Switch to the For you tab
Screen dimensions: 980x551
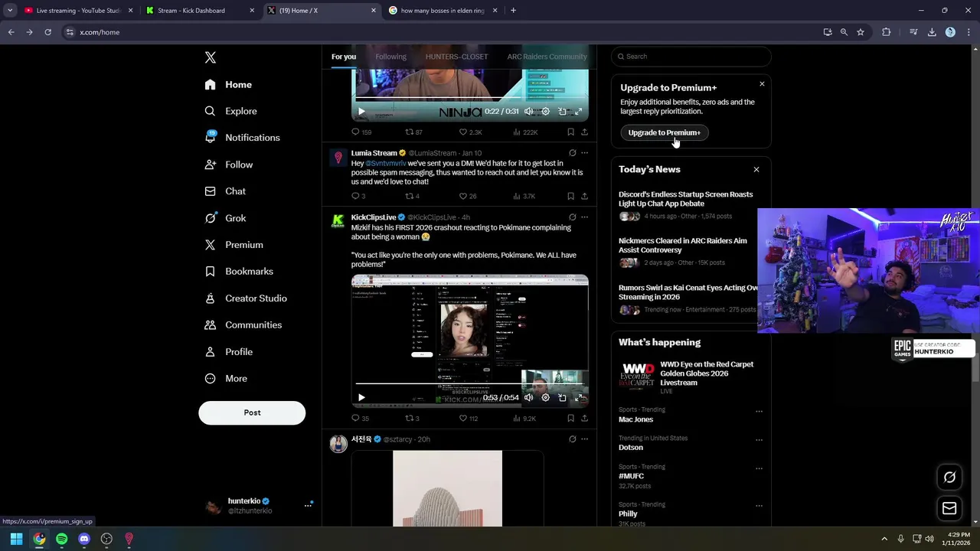tap(344, 57)
